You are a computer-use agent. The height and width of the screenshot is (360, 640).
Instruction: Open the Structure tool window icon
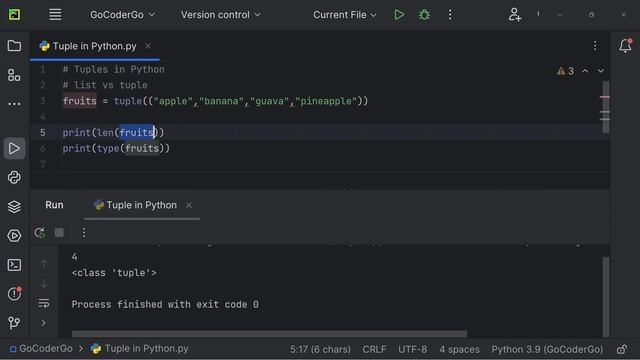[14, 75]
